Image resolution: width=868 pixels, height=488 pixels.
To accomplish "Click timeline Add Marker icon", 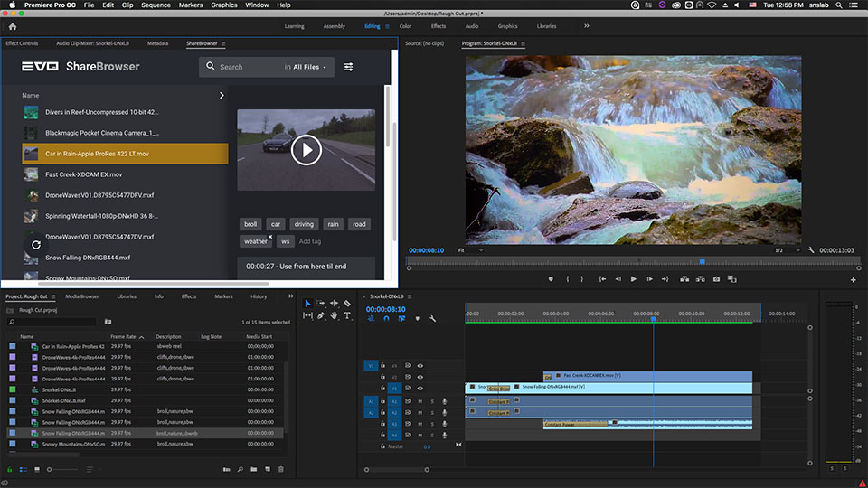I will 418,319.
